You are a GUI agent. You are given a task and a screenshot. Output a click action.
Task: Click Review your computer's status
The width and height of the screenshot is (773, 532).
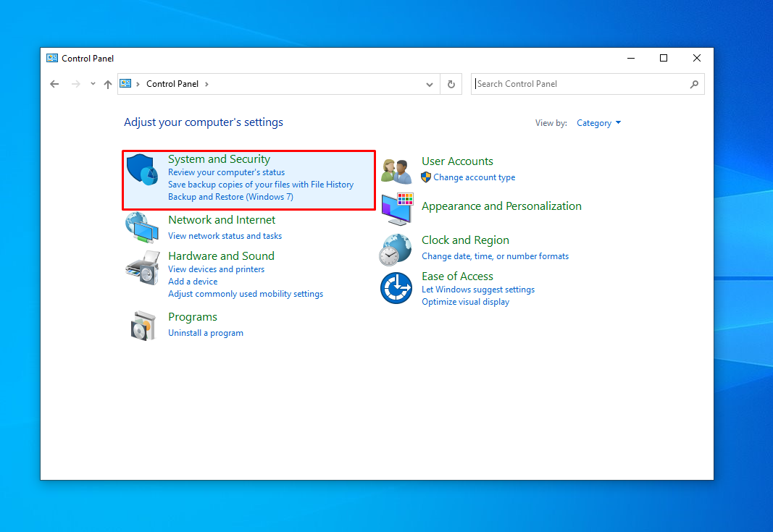click(x=226, y=172)
